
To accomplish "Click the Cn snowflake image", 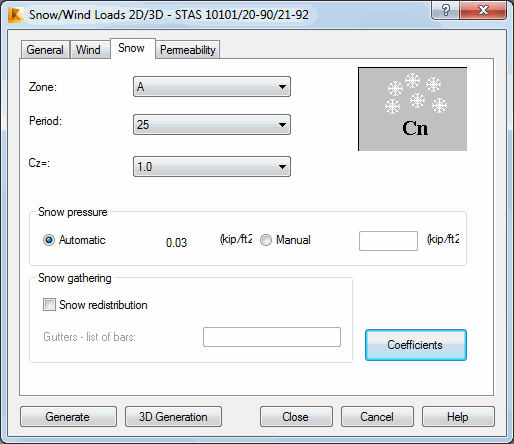I will click(412, 109).
